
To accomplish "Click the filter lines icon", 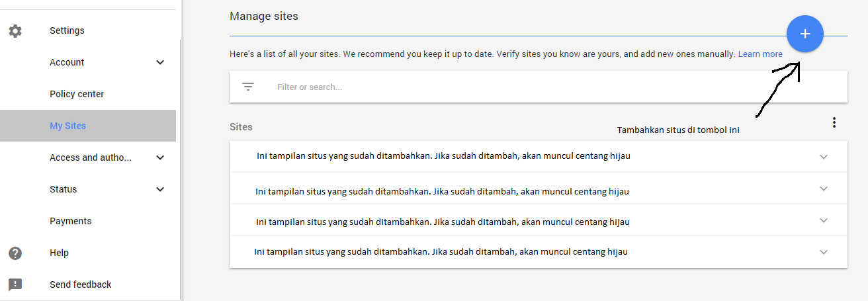I will click(248, 87).
